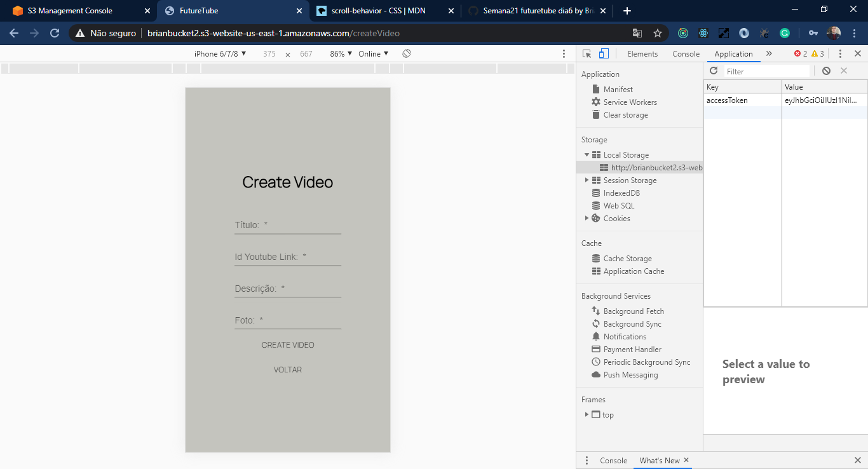The height and width of the screenshot is (469, 868).
Task: Refresh the Local Storage table
Action: (x=714, y=71)
